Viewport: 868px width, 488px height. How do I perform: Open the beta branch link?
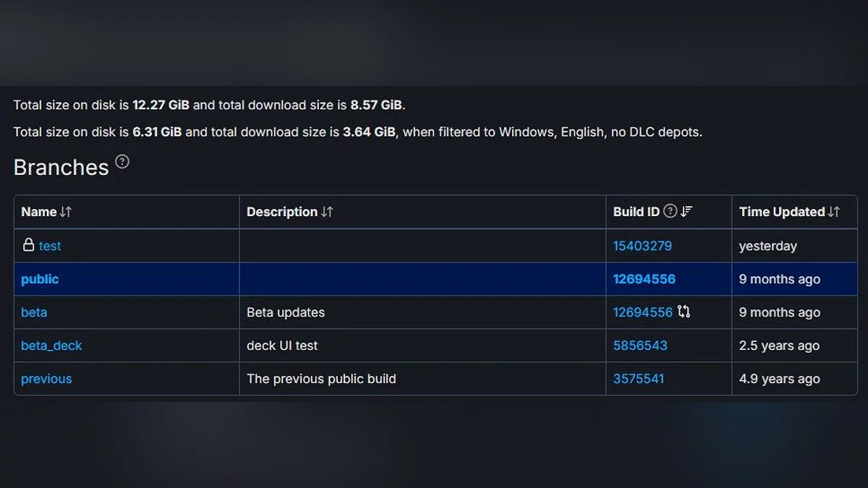(x=34, y=312)
